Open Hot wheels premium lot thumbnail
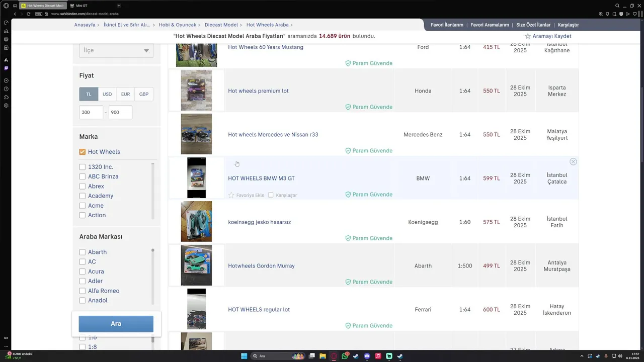Image resolution: width=644 pixels, height=362 pixels. (x=196, y=90)
